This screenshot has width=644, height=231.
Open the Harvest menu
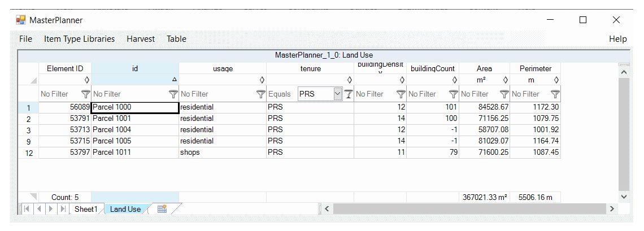[x=141, y=39]
